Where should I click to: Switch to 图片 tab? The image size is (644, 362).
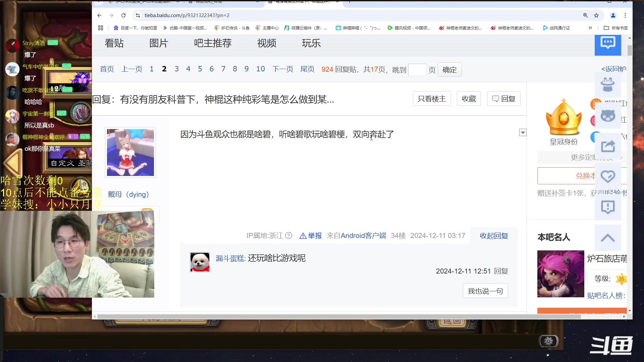click(x=159, y=43)
